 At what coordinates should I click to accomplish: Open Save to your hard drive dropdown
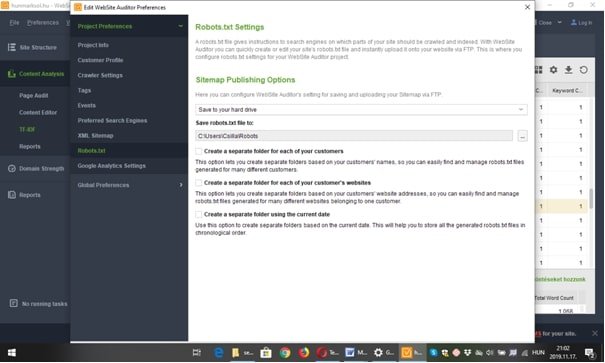pos(361,110)
